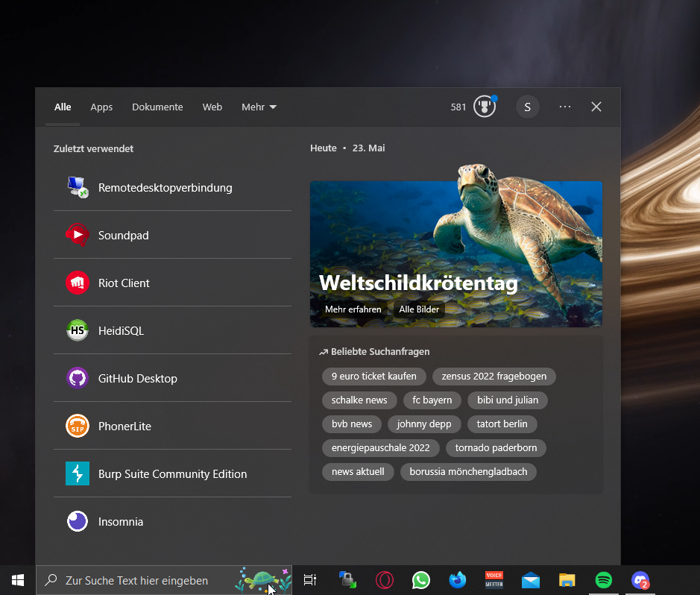
Task: Open the three-dot options menu
Action: 565,107
